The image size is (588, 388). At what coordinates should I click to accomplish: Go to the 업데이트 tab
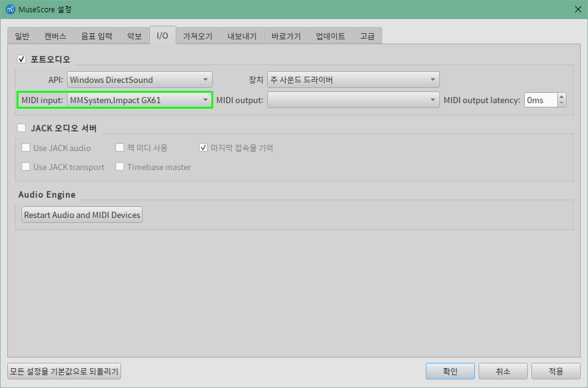coord(331,36)
